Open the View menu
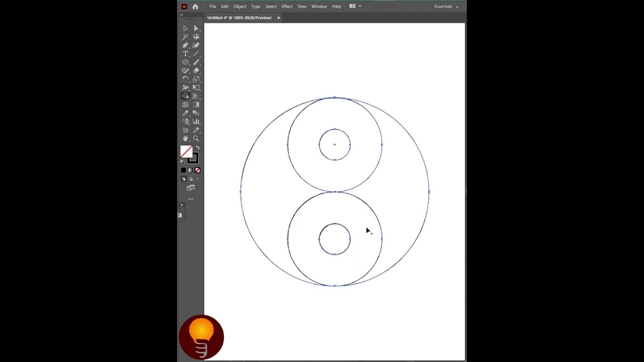644x362 pixels. tap(302, 7)
